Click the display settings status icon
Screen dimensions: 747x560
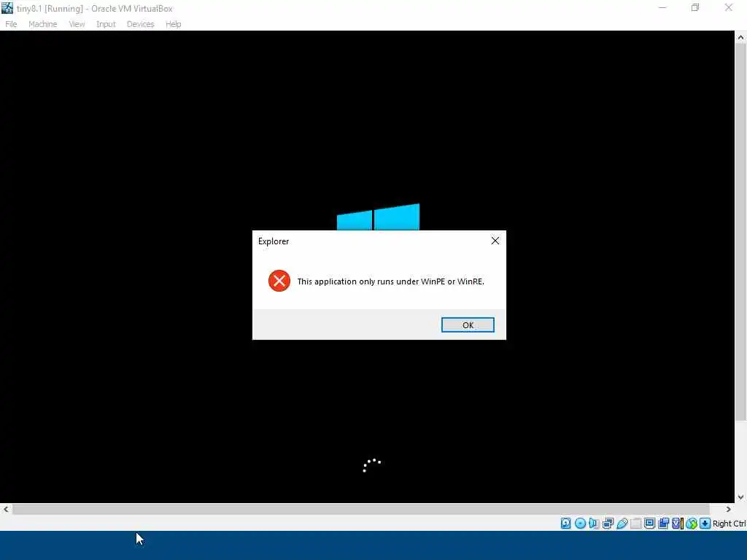coord(649,524)
